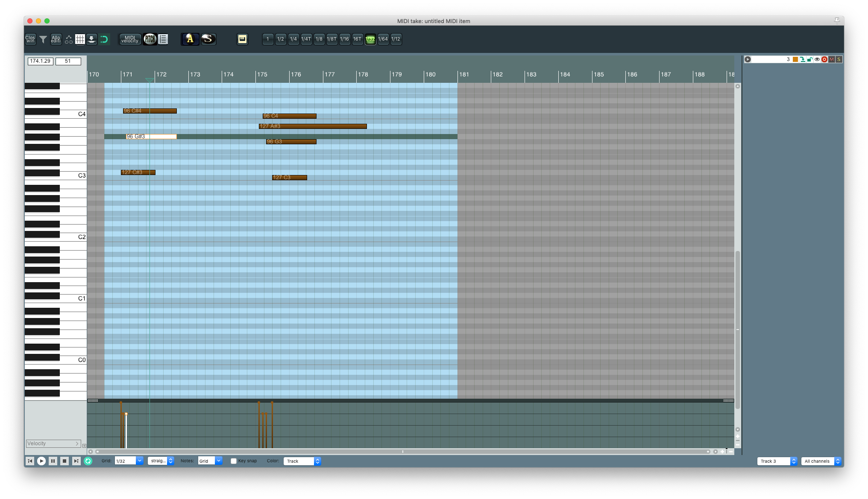The image size is (868, 499).
Task: Click the yellow piano keyboard icon
Action: 242,39
